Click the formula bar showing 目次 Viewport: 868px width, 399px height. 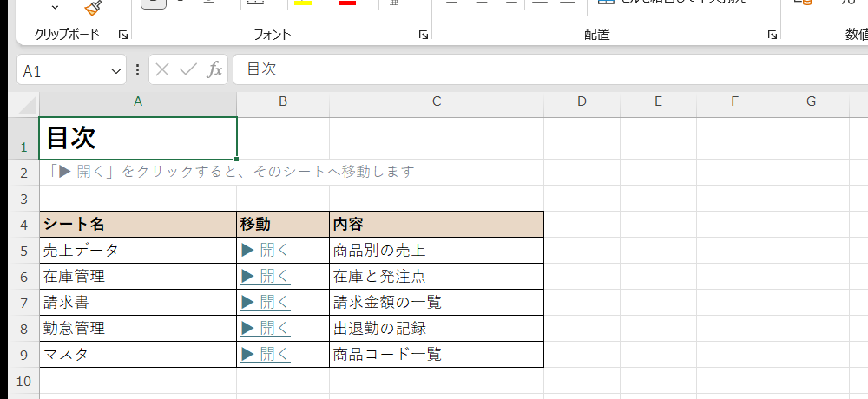point(550,69)
